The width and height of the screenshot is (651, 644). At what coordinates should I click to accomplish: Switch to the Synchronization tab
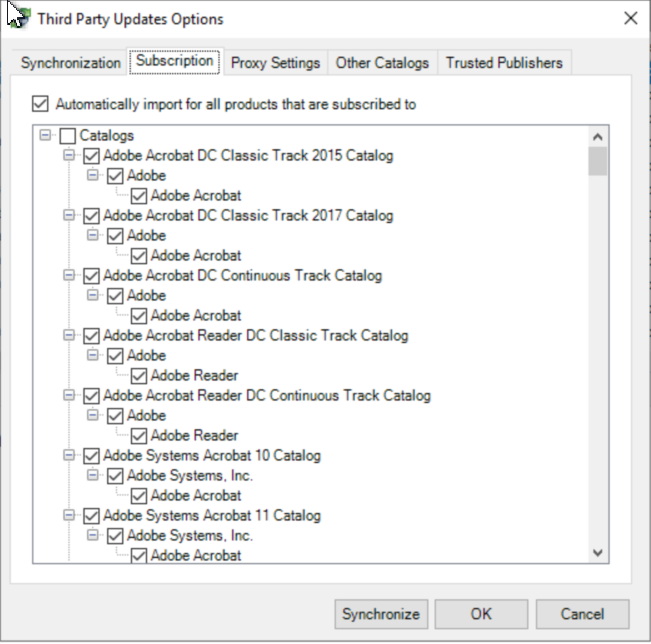coord(71,63)
